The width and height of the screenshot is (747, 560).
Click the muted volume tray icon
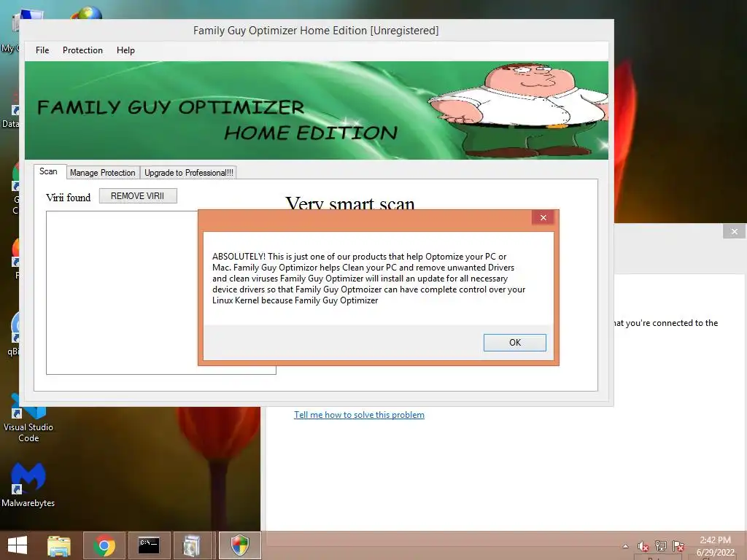tap(643, 546)
